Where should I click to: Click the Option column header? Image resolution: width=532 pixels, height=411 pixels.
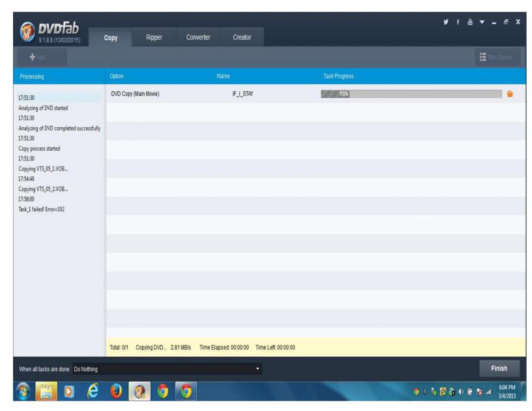point(116,76)
